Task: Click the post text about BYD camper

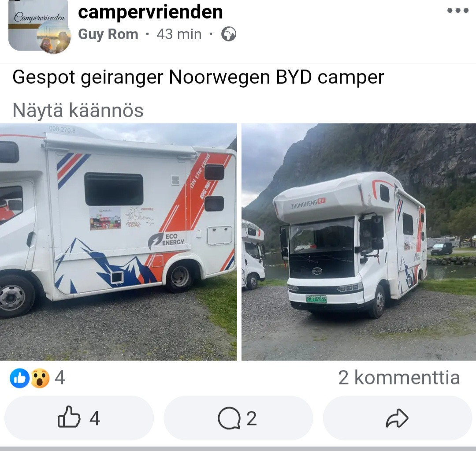Action: click(x=198, y=77)
